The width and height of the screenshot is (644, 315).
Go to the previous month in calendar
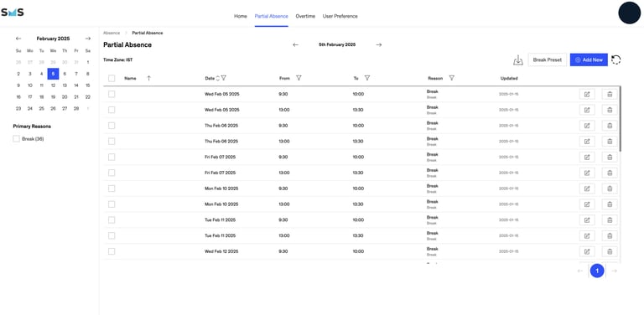[18, 39]
